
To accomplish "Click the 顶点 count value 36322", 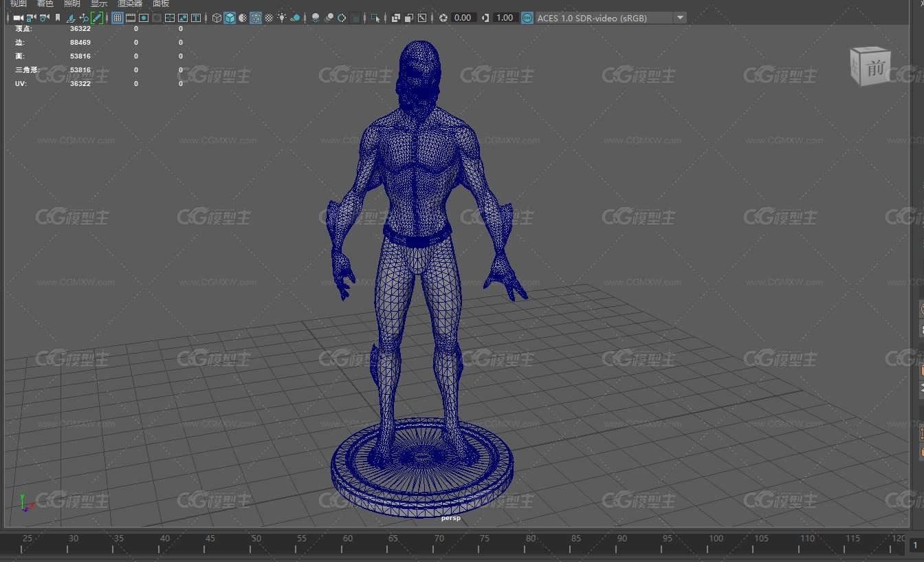I will click(80, 29).
